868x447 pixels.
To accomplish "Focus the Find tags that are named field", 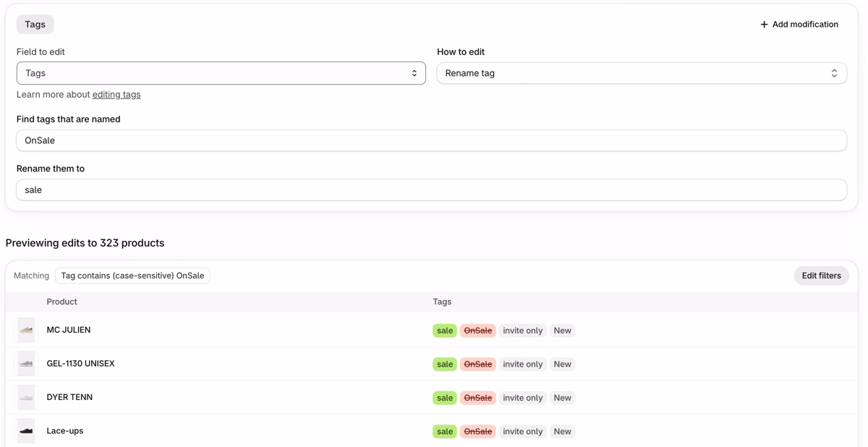I will coord(432,140).
